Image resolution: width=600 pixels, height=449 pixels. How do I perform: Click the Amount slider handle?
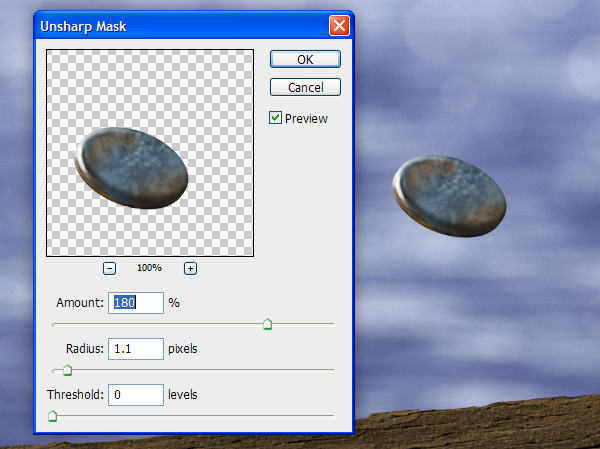[267, 324]
